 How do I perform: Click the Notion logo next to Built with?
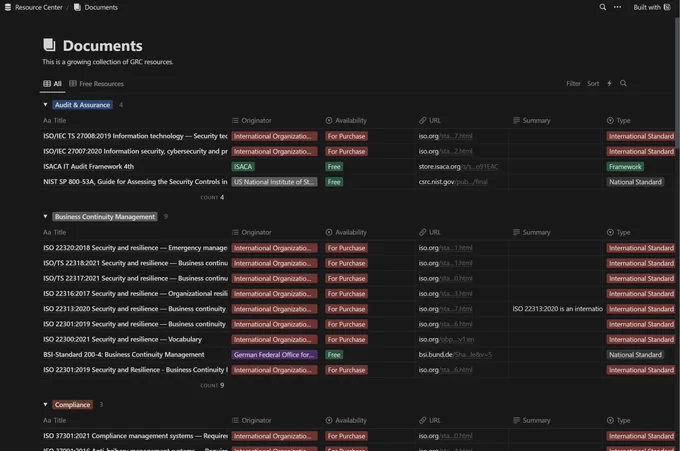pos(667,7)
